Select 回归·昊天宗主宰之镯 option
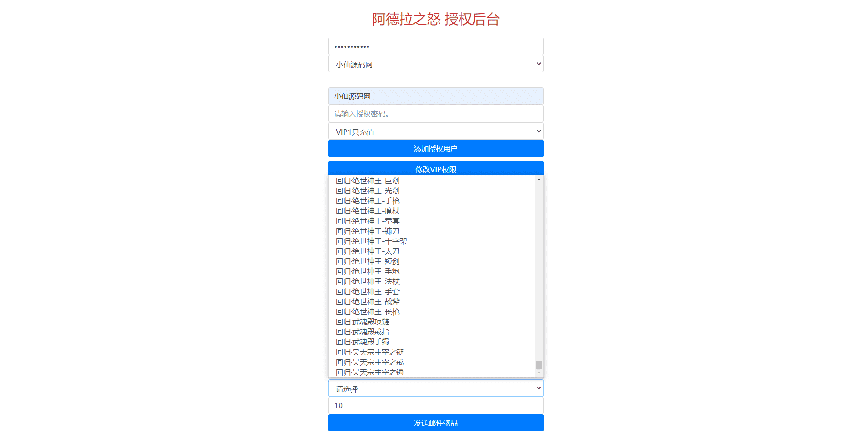This screenshot has width=868, height=442. point(432,372)
